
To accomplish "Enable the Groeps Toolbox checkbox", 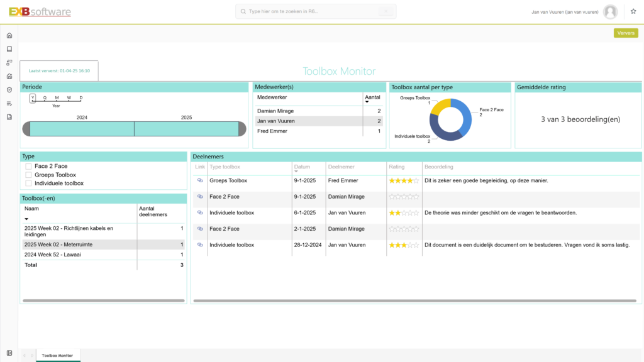I will [27, 174].
